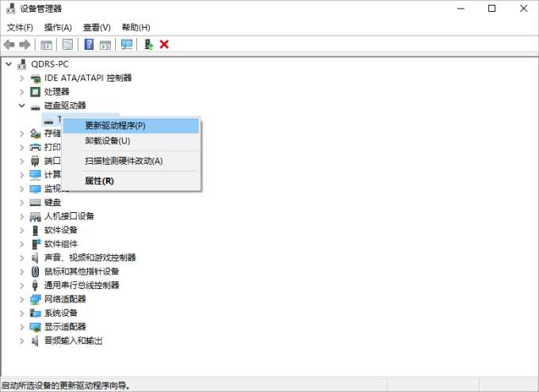Expand the 人机接口设备 node

pyautogui.click(x=22, y=216)
